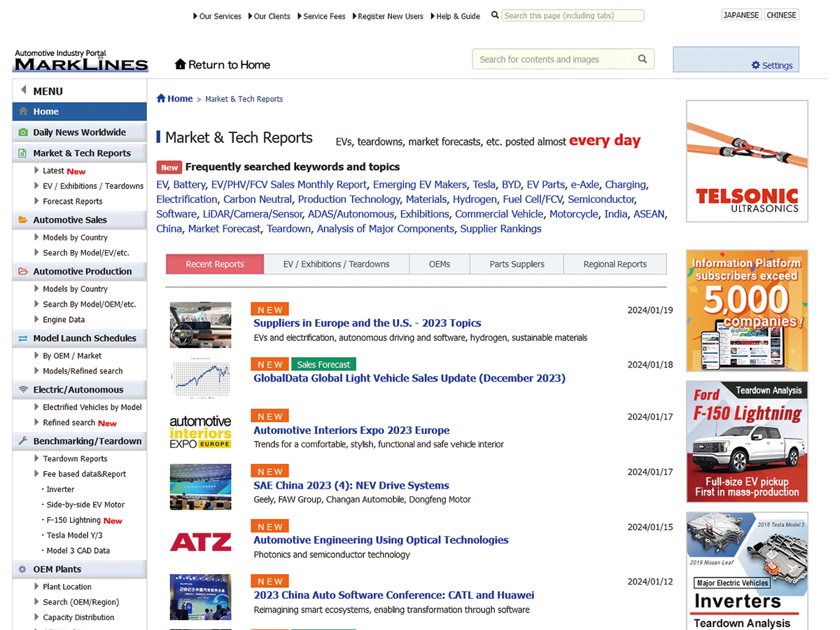This screenshot has height=630, width=840.
Task: Expand the Latest sidebar item
Action: click(37, 171)
